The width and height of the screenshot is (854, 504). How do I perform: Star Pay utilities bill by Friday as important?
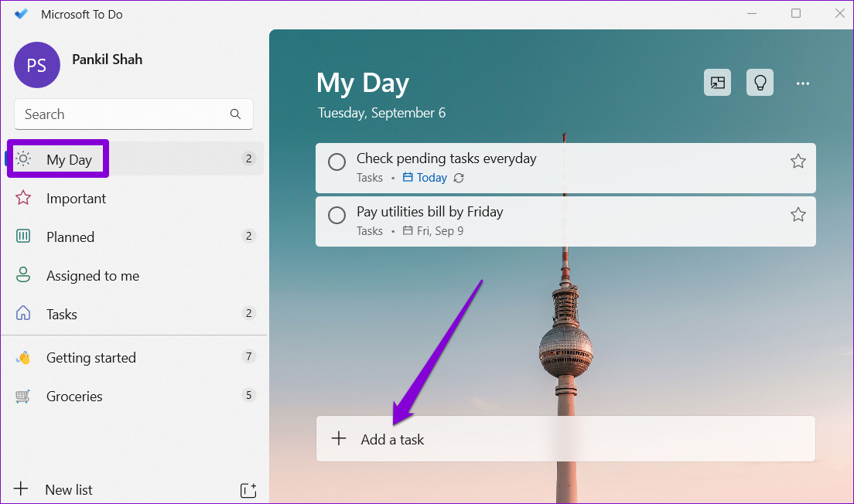[x=798, y=215]
